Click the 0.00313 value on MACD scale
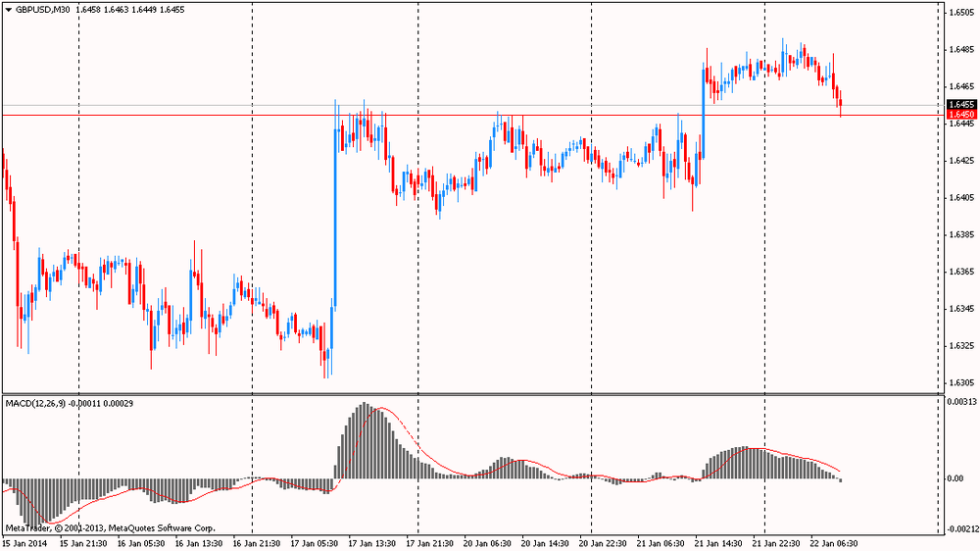Screen dimensions: 980x551 tap(961, 401)
